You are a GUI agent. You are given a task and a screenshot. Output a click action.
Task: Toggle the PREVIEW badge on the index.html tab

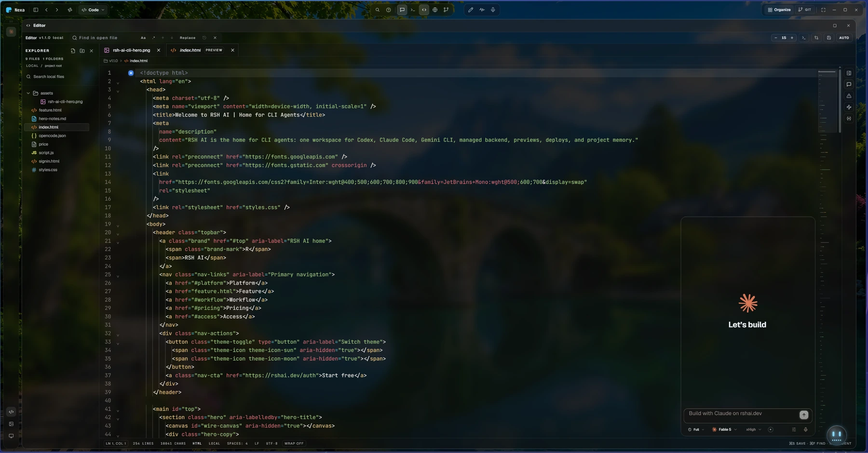tap(214, 50)
